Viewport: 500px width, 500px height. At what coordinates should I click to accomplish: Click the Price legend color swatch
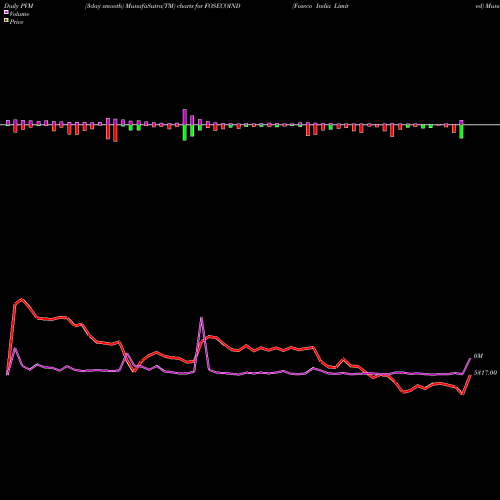[x=6, y=21]
